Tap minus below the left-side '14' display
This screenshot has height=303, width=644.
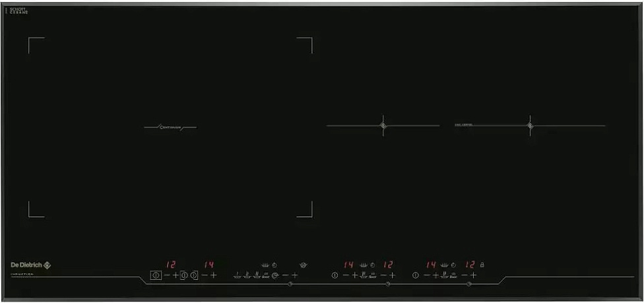[204, 275]
